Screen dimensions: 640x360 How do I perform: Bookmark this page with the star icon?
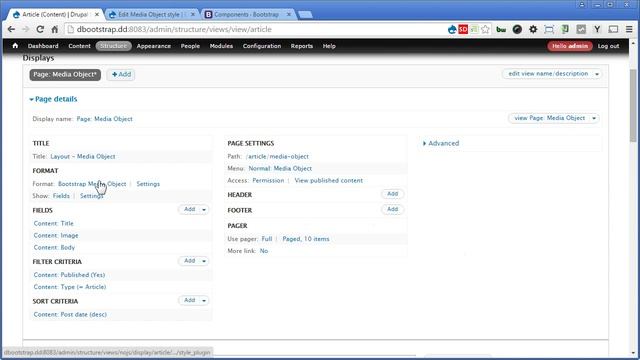tap(485, 29)
